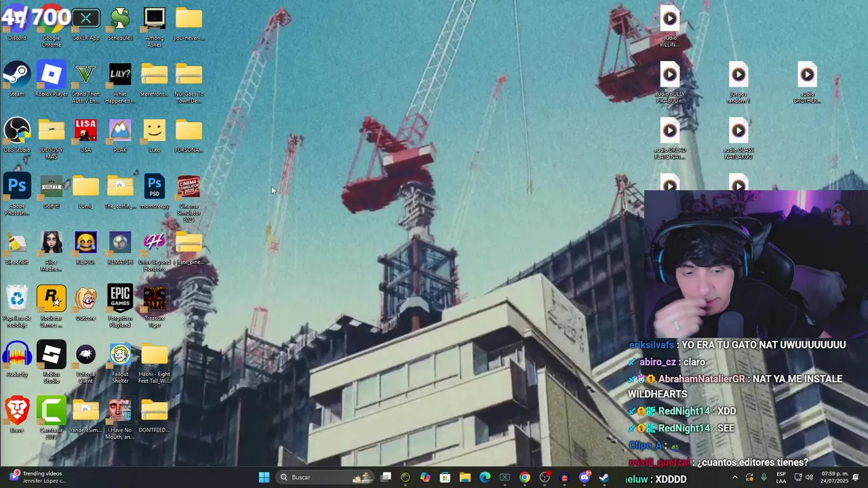Launch Alice Madness desktop shortcut

(52, 251)
